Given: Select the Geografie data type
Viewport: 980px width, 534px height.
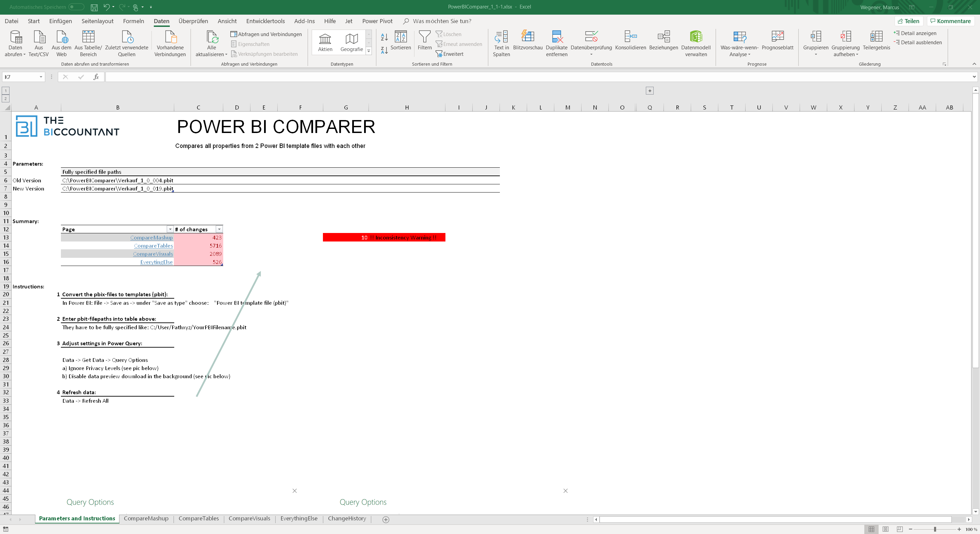Looking at the screenshot, I should (x=352, y=42).
